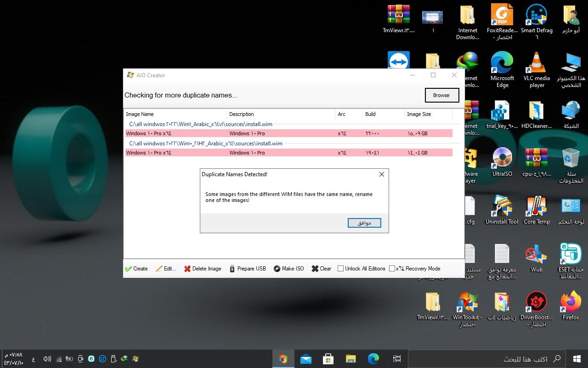The height and width of the screenshot is (368, 588).
Task: Open Core Temp desktop shortcut
Action: [x=537, y=210]
